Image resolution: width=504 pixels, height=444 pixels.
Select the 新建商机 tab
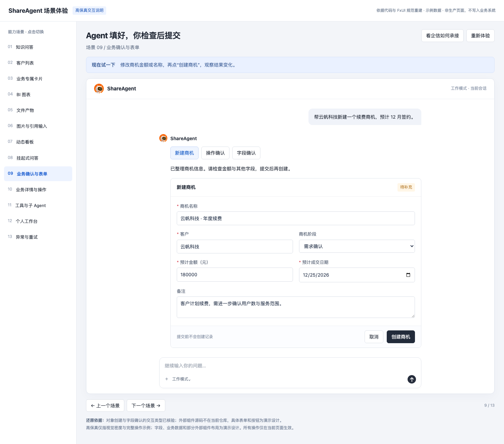click(184, 153)
